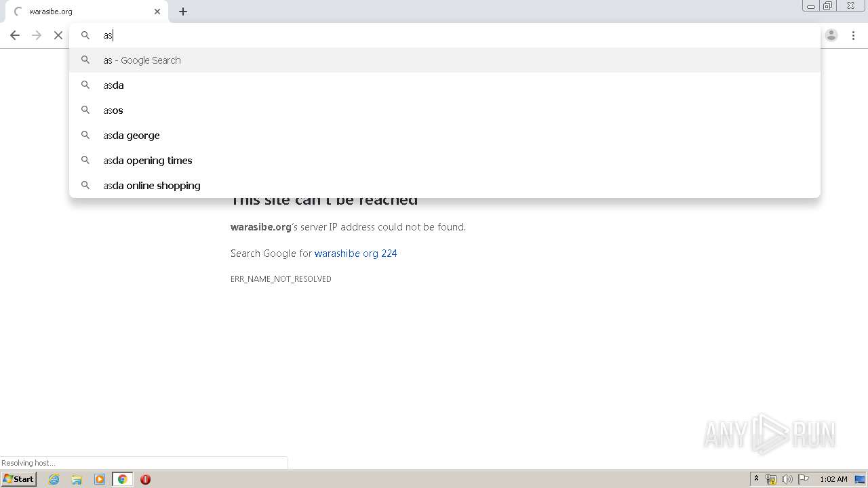Open the red Opera icon in the taskbar
Screen dimensions: 868x488
145,479
